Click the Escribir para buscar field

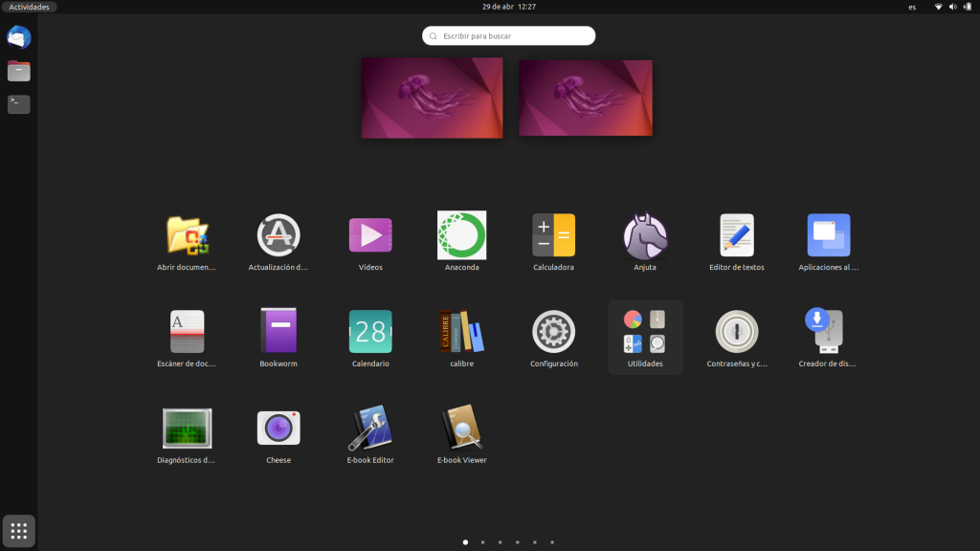tap(508, 35)
